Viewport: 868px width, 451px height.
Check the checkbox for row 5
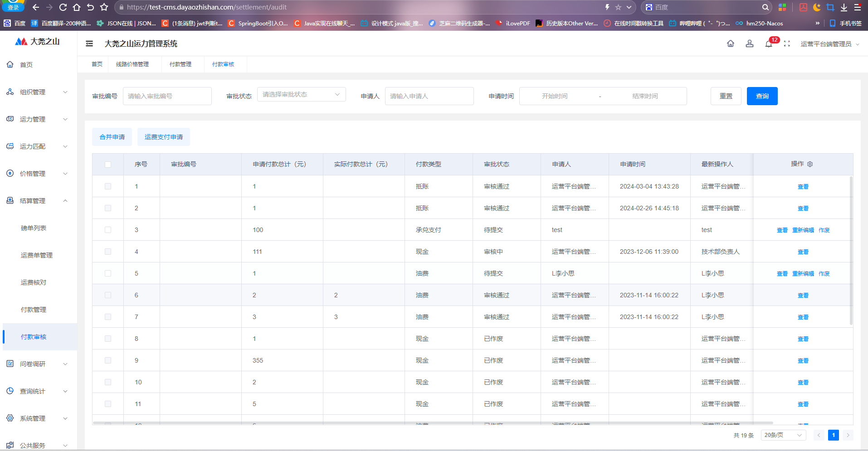tap(108, 273)
